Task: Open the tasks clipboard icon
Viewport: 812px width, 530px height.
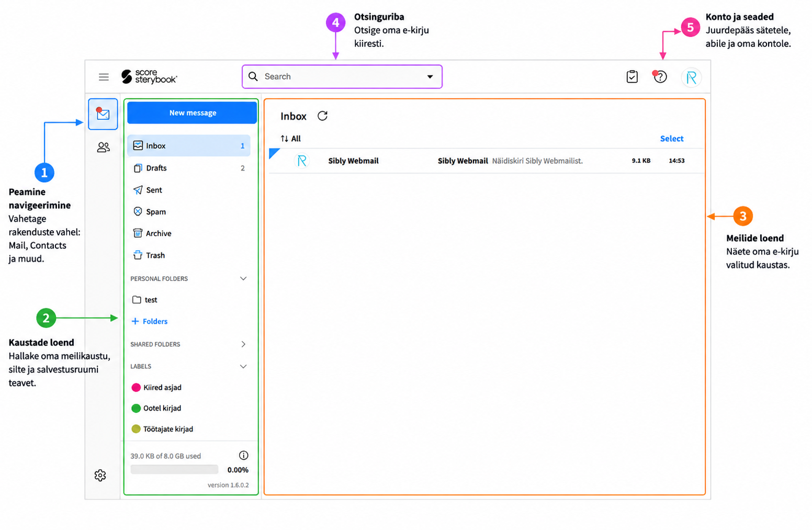Action: pos(632,77)
